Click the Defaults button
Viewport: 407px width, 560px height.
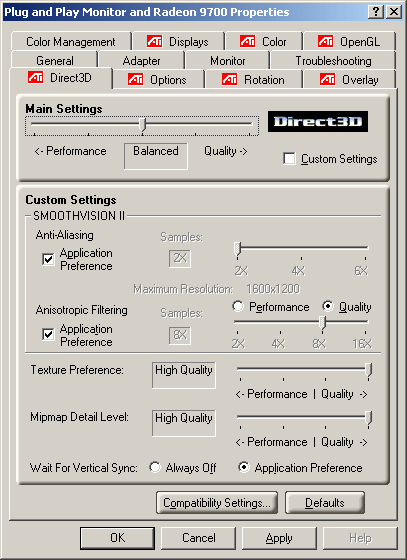(x=325, y=503)
